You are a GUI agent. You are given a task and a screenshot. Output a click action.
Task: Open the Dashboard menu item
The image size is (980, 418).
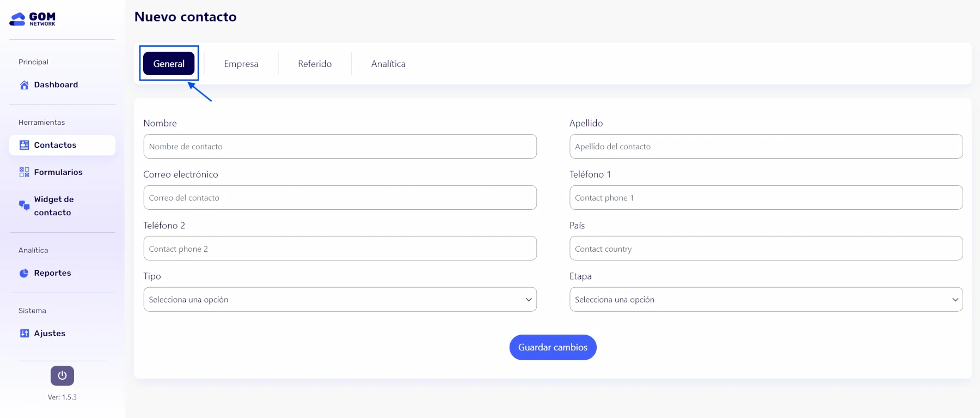pyautogui.click(x=62, y=85)
